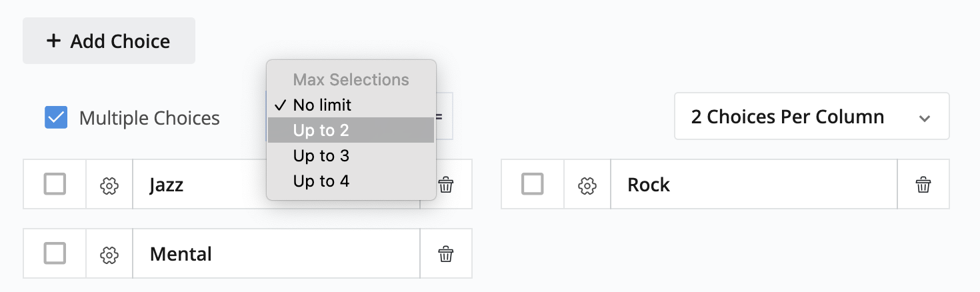This screenshot has width=980, height=292.
Task: Open settings gear for Rock choice
Action: coord(587,185)
